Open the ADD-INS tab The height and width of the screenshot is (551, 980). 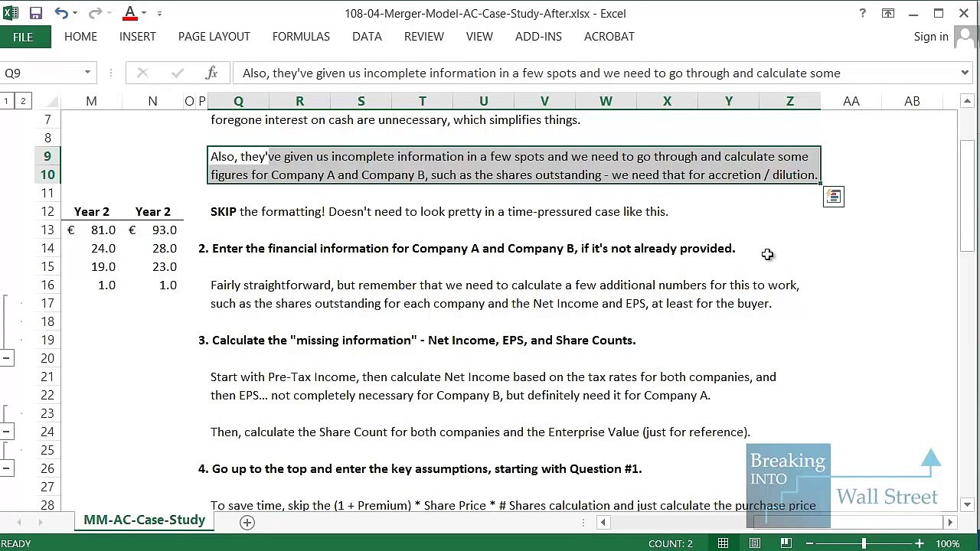click(x=538, y=37)
